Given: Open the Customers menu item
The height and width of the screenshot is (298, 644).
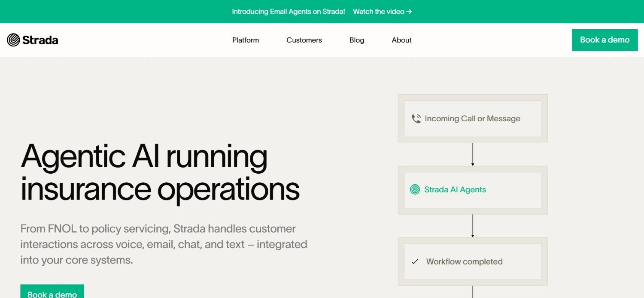Looking at the screenshot, I should 304,40.
